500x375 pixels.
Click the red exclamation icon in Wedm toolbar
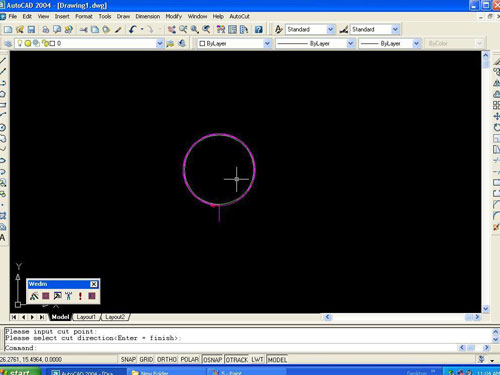80,296
